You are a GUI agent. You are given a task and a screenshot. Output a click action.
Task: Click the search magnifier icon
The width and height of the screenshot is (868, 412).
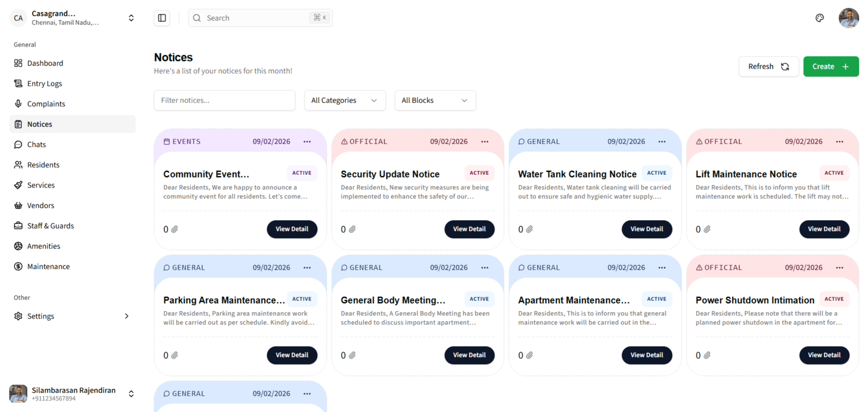197,18
